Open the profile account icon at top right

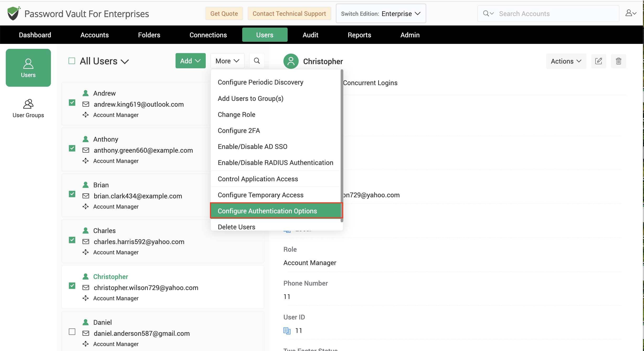pyautogui.click(x=631, y=13)
